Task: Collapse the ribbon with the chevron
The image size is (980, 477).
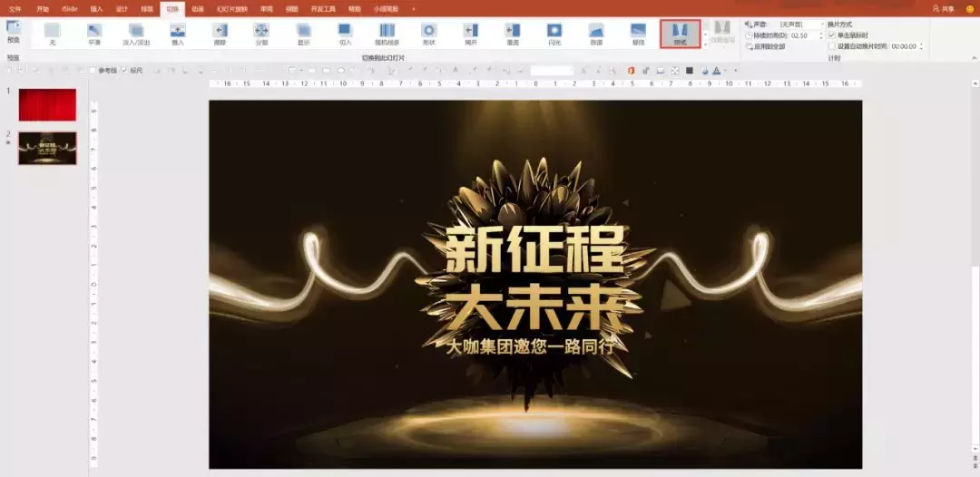Action: [975, 58]
